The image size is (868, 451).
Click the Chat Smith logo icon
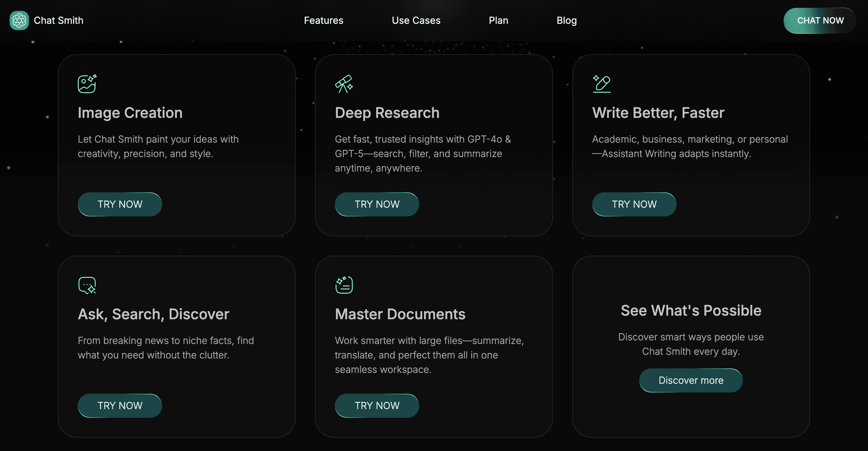[19, 20]
